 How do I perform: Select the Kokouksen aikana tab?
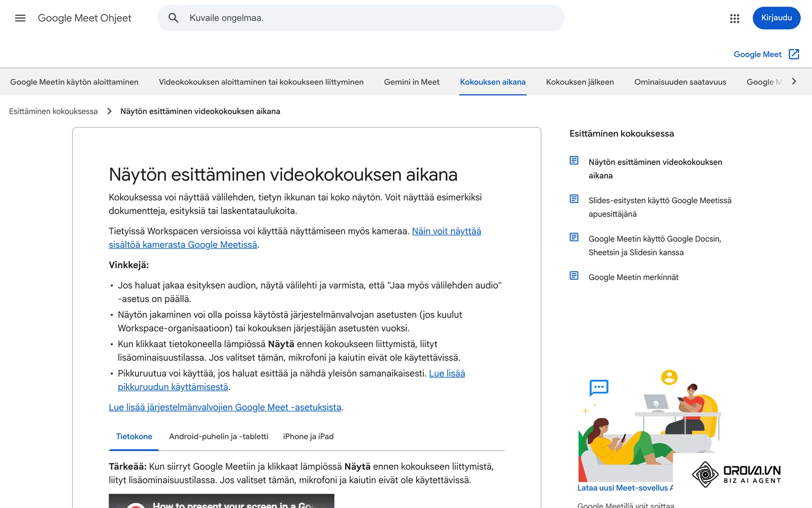click(493, 82)
